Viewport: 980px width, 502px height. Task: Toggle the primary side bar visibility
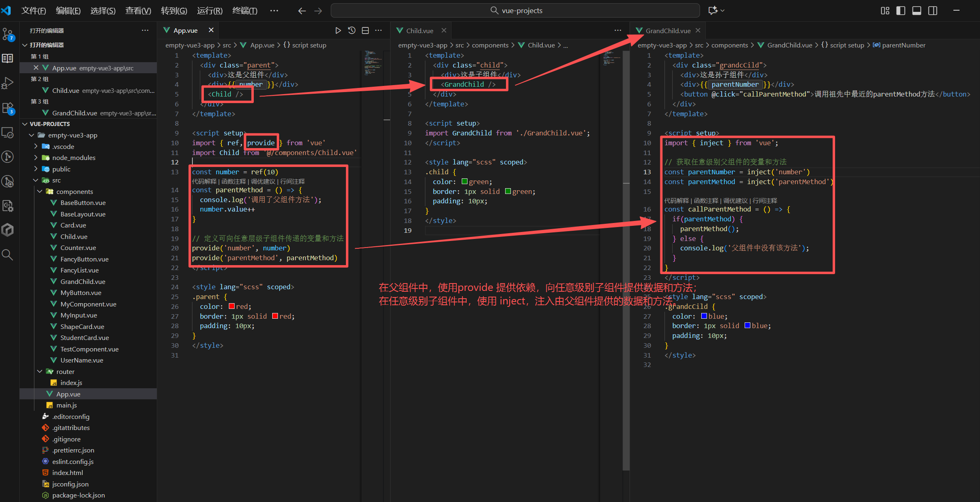pos(901,11)
